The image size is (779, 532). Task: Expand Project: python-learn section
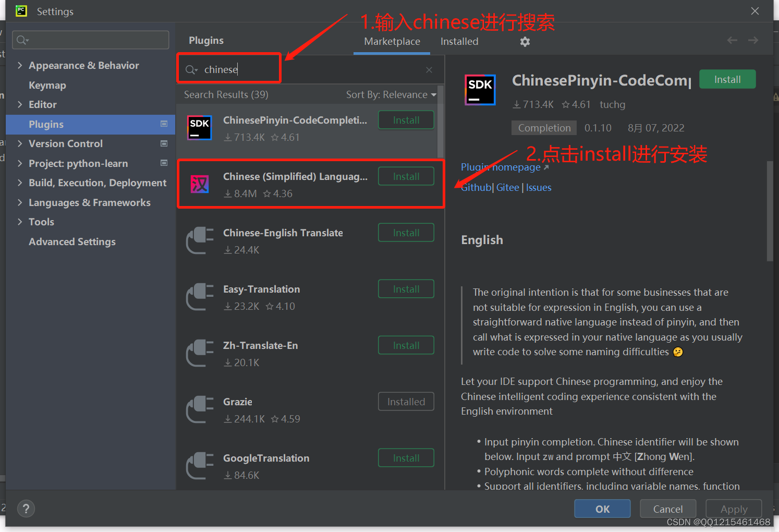pyautogui.click(x=20, y=163)
